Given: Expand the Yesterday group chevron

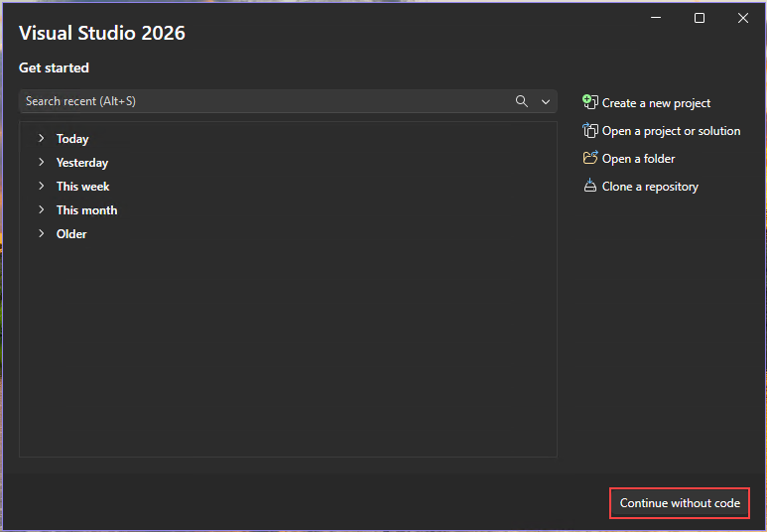Looking at the screenshot, I should click(42, 162).
